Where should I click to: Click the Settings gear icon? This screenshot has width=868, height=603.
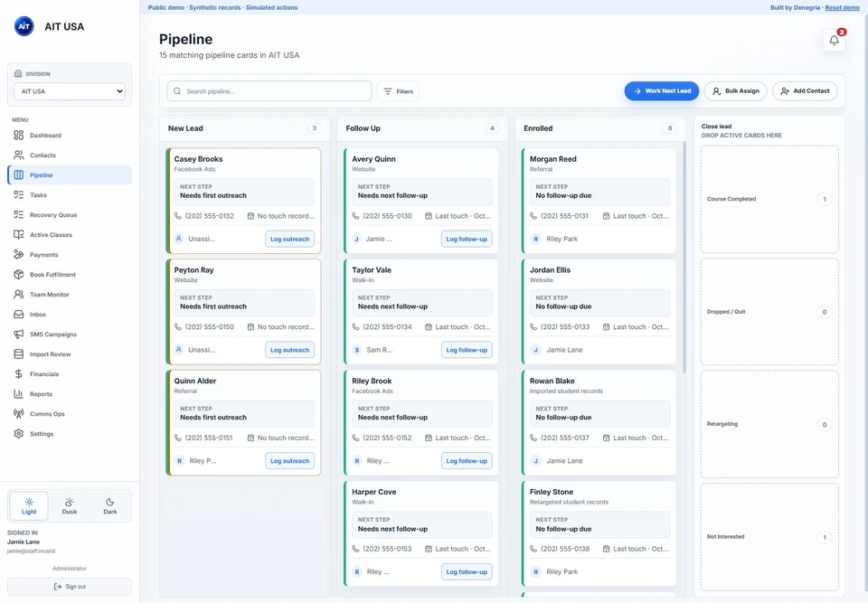19,434
